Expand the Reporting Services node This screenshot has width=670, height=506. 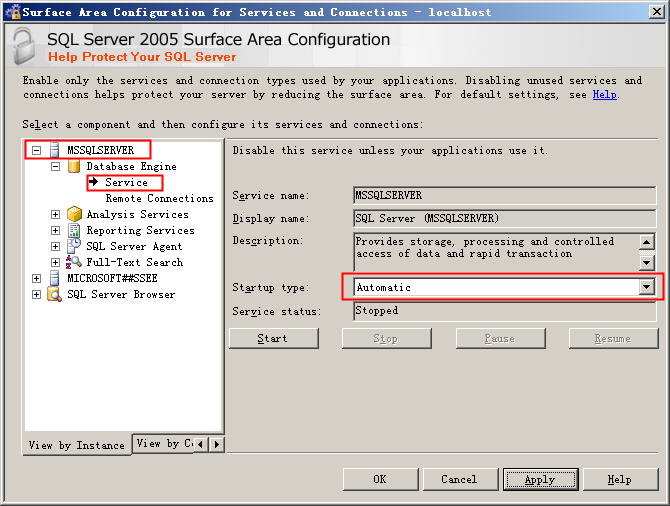[x=56, y=230]
